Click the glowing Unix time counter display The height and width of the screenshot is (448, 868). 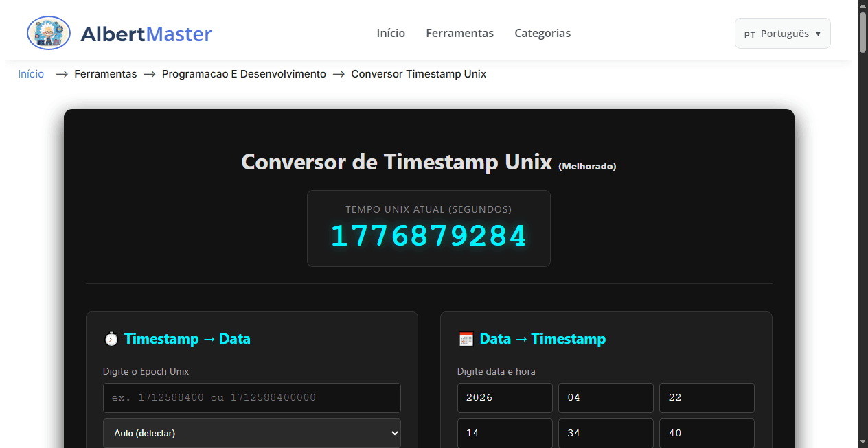(429, 235)
